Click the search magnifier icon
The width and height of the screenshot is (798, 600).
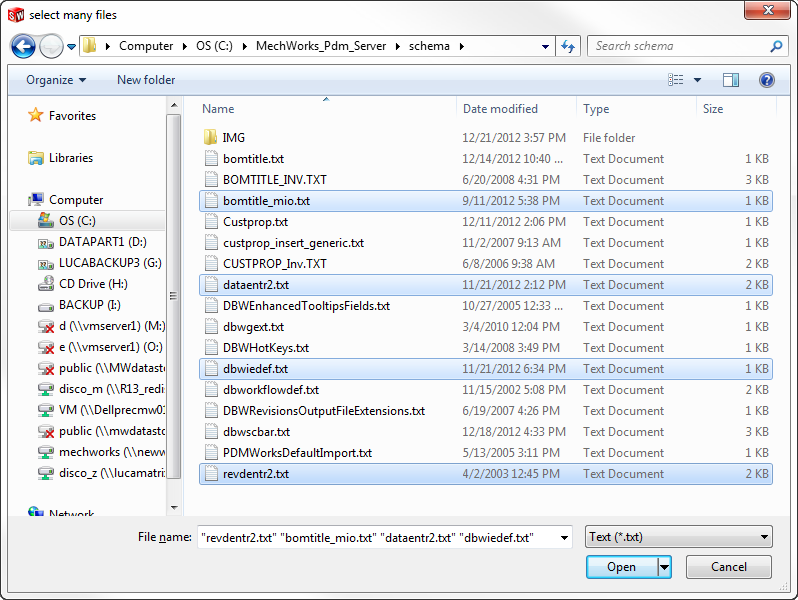click(x=776, y=46)
